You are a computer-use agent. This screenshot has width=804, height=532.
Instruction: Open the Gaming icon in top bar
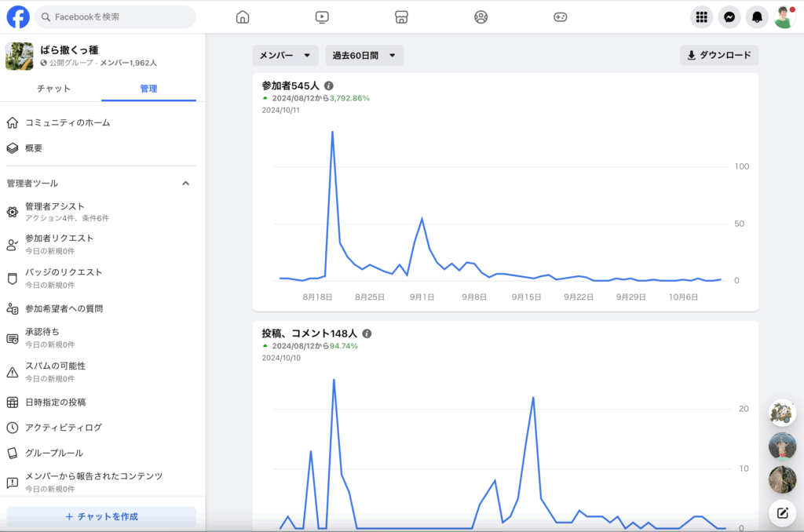tap(560, 17)
